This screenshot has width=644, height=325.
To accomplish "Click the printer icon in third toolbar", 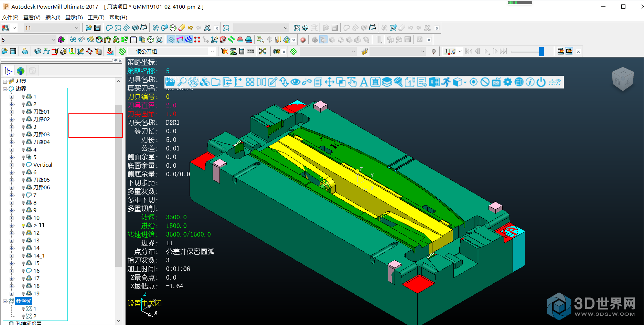I will [25, 51].
